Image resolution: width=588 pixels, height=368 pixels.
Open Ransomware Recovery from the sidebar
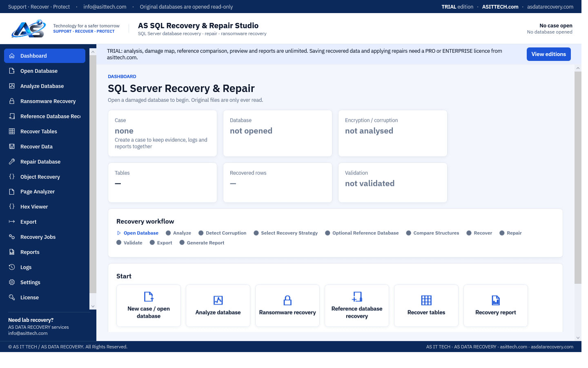[x=45, y=101]
